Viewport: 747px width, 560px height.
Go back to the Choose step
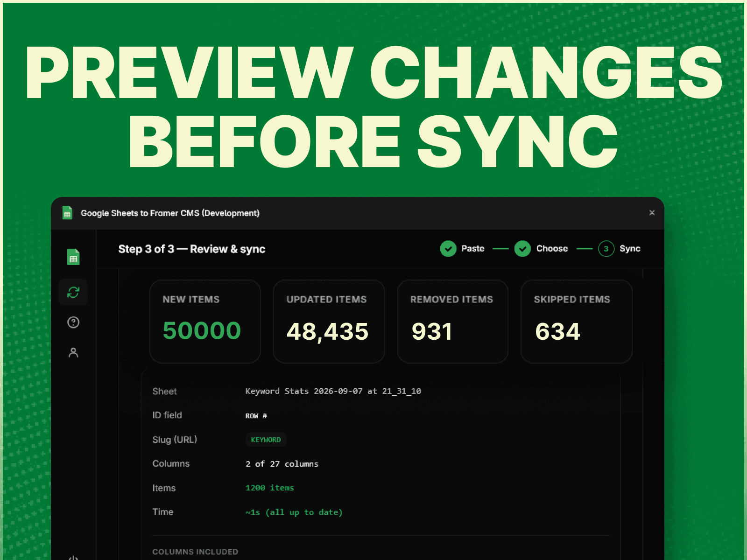552,249
